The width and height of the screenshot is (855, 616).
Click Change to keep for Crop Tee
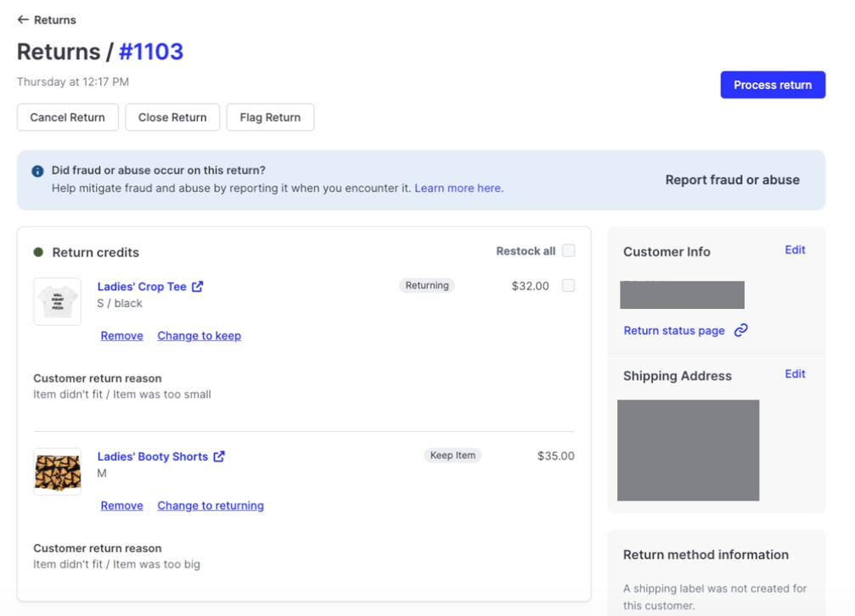[199, 336]
